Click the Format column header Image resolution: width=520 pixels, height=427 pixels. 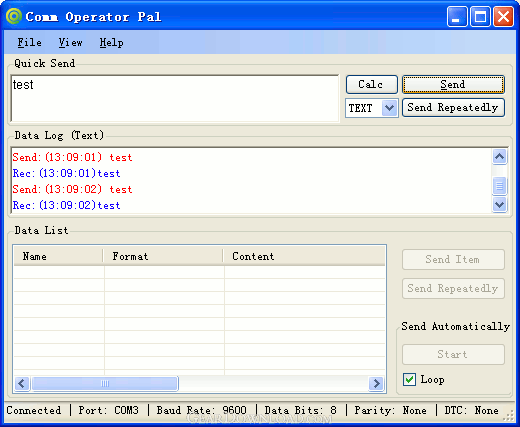[x=163, y=256]
